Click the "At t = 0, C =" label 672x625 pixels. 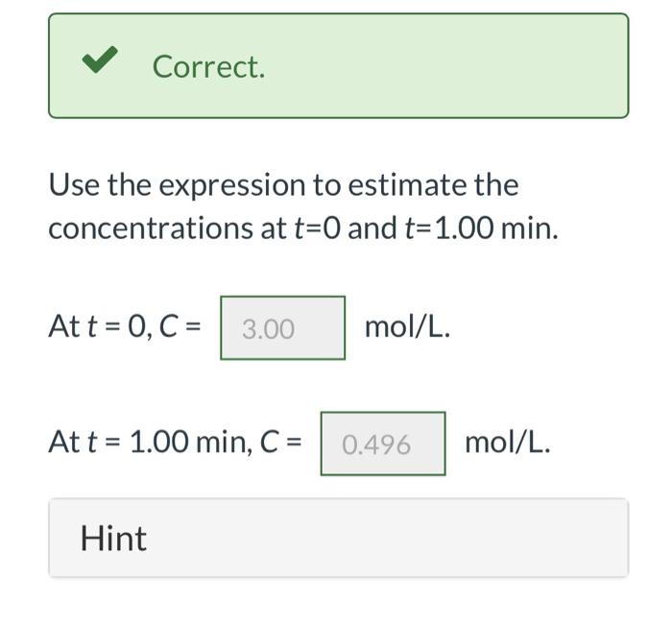coord(124,326)
